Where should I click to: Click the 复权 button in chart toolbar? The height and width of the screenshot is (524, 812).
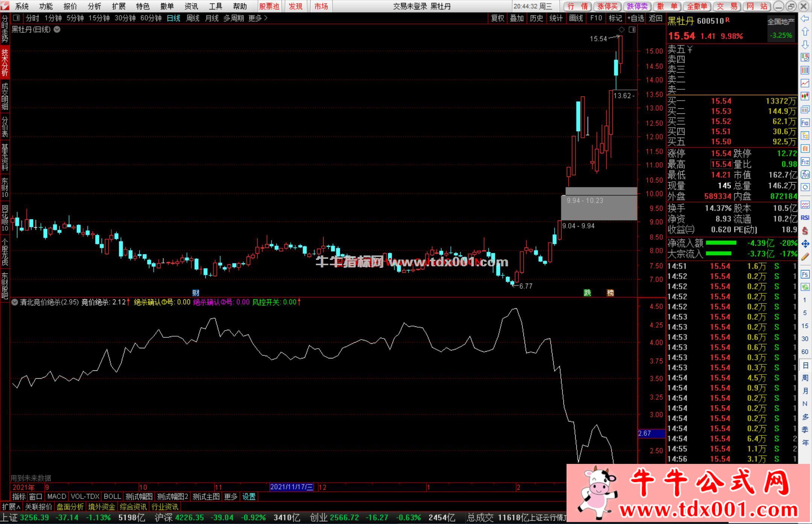(497, 18)
